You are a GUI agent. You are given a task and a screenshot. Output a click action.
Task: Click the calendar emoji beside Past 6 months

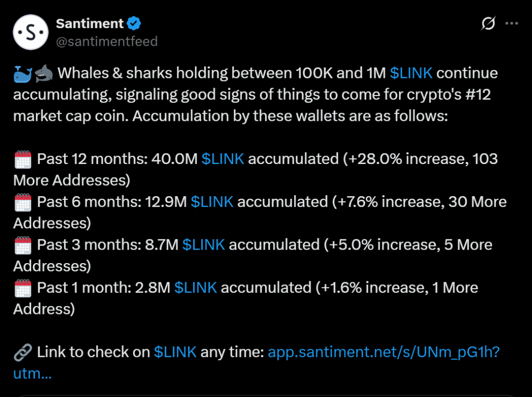pyautogui.click(x=23, y=202)
